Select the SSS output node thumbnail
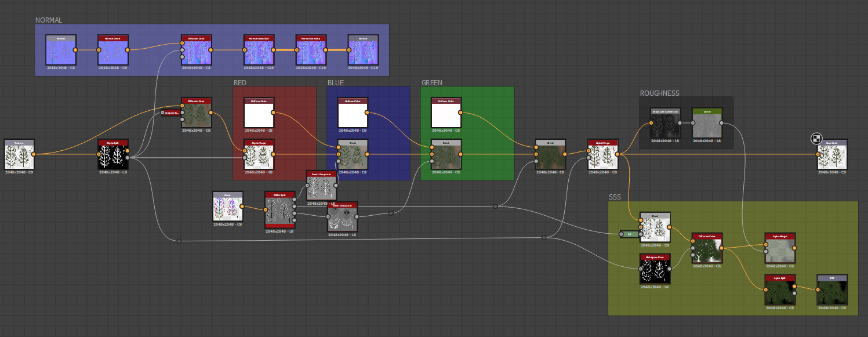Screen dimensions: 868x337 (x=832, y=290)
